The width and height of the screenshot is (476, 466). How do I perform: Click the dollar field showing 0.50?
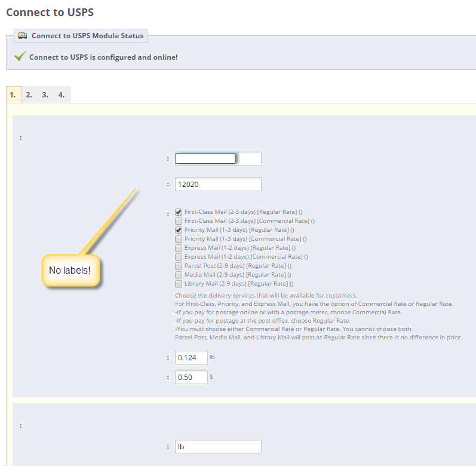pos(191,378)
